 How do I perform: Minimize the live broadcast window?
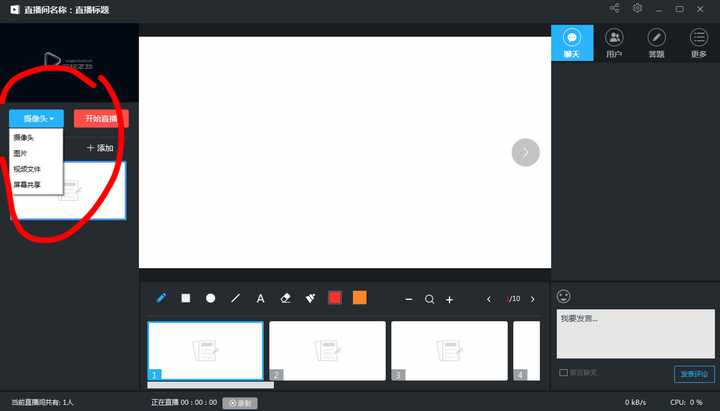click(x=659, y=9)
